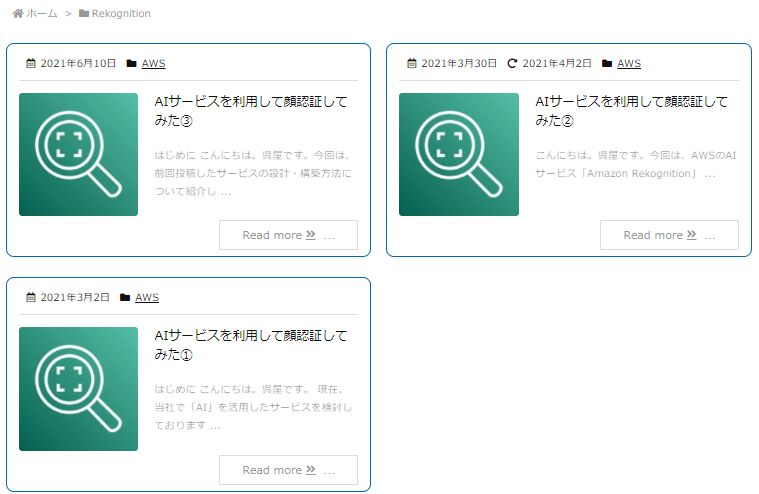Open Rekognition thumbnail for article ①
The width and height of the screenshot is (759, 494).
78,389
